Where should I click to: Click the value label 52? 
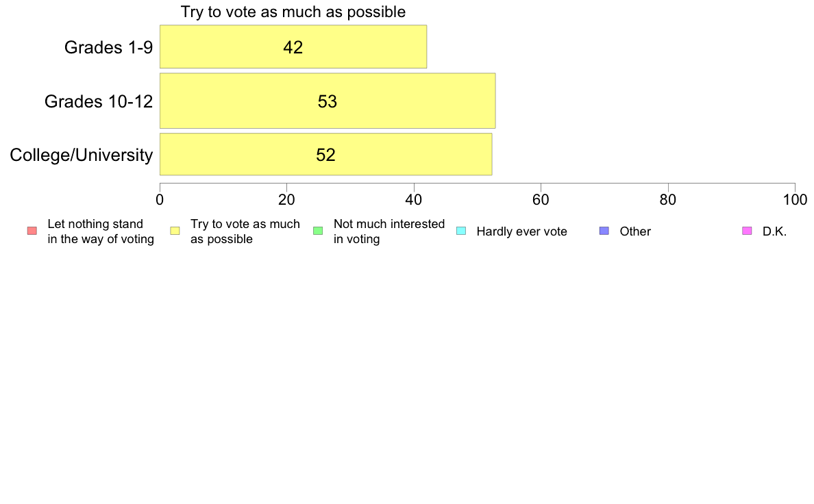pos(326,155)
